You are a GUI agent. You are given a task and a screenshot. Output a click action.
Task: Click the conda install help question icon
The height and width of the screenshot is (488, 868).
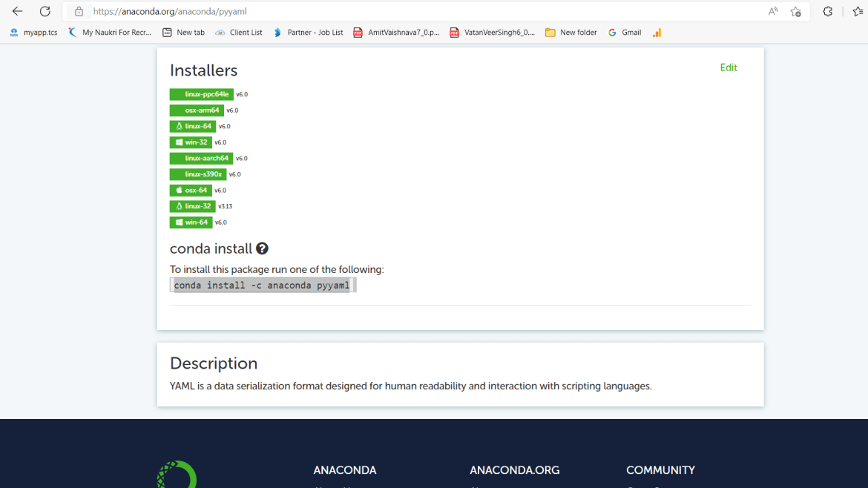click(263, 249)
